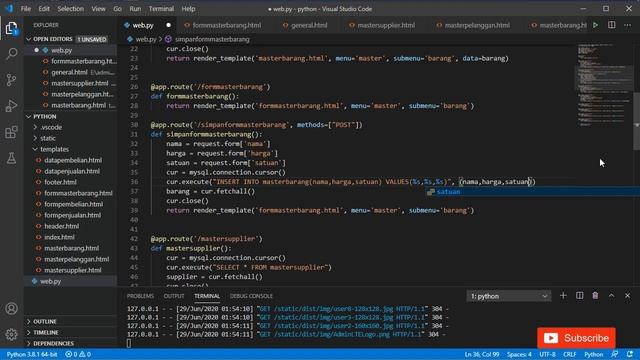The height and width of the screenshot is (360, 640).
Task: Open the Extensions view icon
Action: pos(11,132)
